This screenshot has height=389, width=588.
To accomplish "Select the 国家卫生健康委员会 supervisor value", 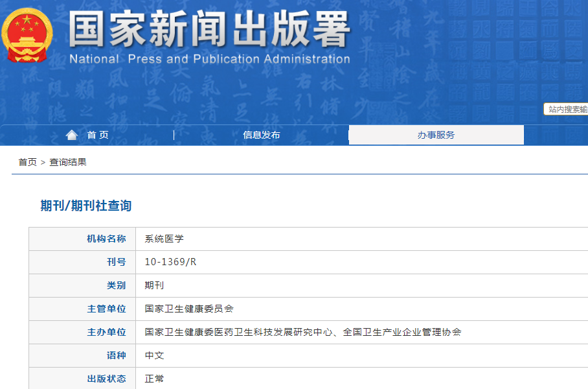I will click(x=189, y=309).
